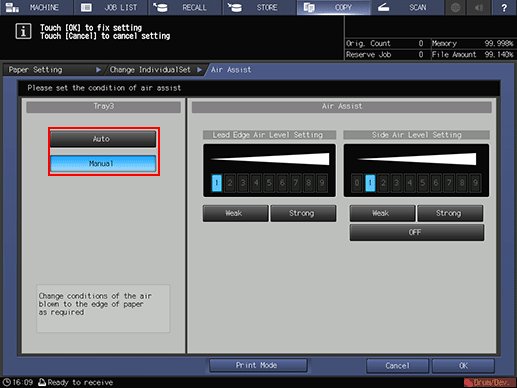Select Manual air assist mode
This screenshot has height=388, width=517.
[103, 164]
